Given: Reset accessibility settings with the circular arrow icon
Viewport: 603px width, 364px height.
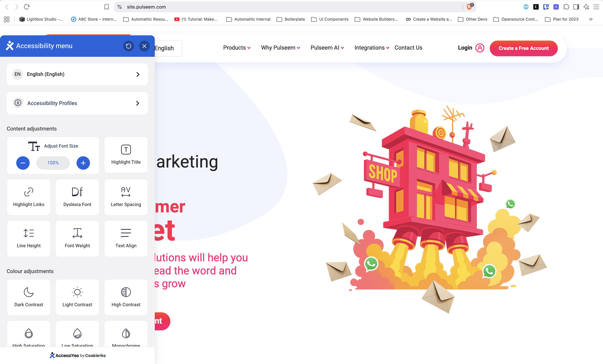Looking at the screenshot, I should point(129,46).
